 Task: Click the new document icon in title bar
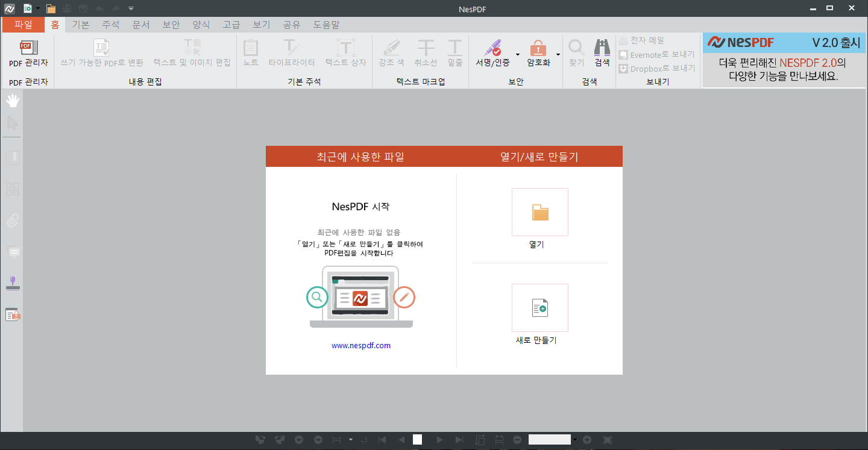coord(28,8)
